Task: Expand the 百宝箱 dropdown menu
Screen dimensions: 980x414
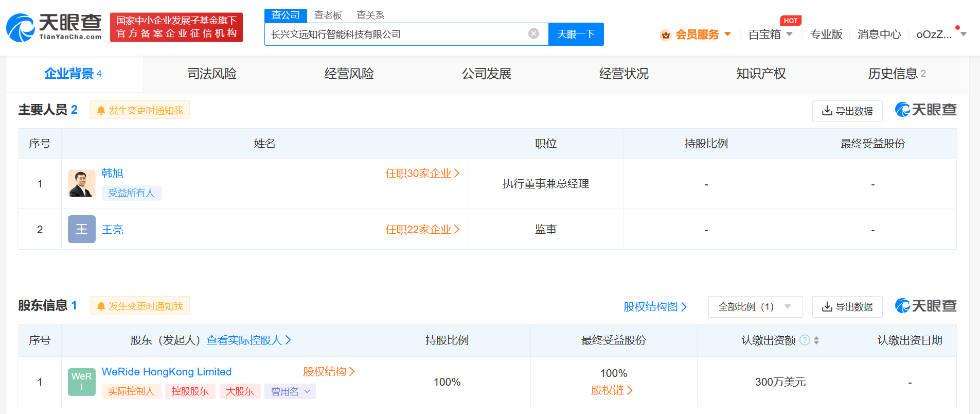Action: (789, 34)
